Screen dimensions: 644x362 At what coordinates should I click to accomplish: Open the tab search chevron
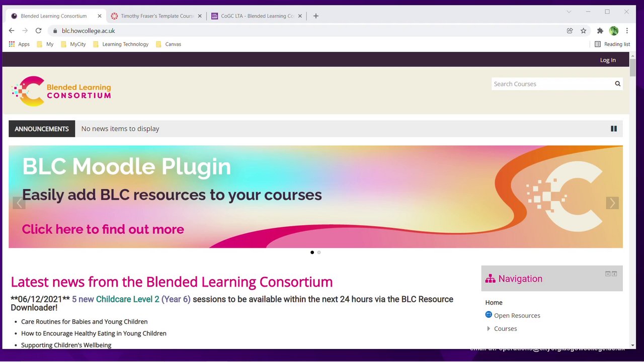click(569, 12)
